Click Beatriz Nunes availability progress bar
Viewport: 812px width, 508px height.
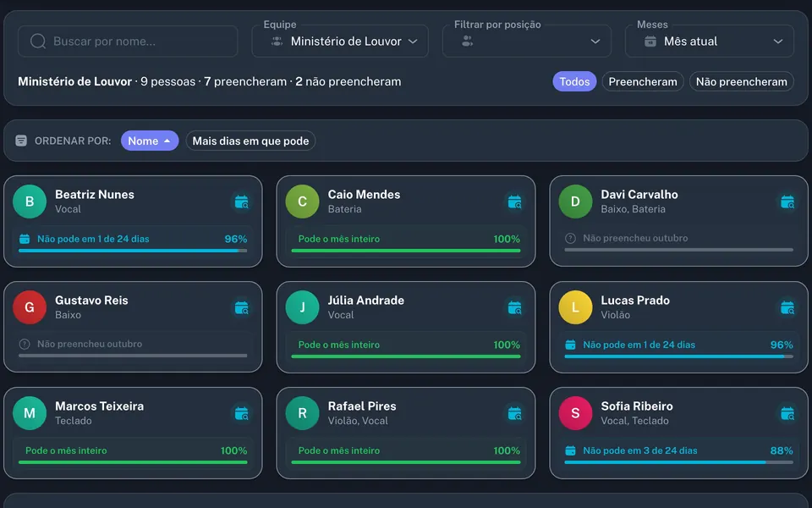133,251
